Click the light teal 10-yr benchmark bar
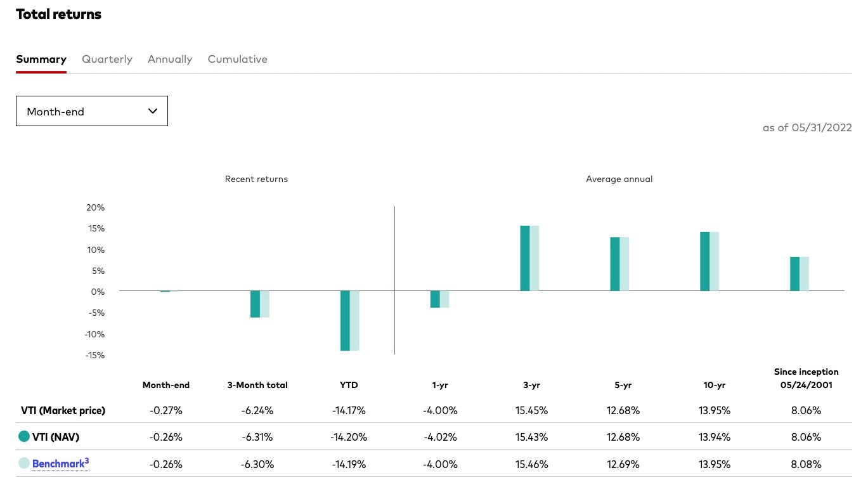Viewport: 868px width, 487px height. [x=714, y=261]
